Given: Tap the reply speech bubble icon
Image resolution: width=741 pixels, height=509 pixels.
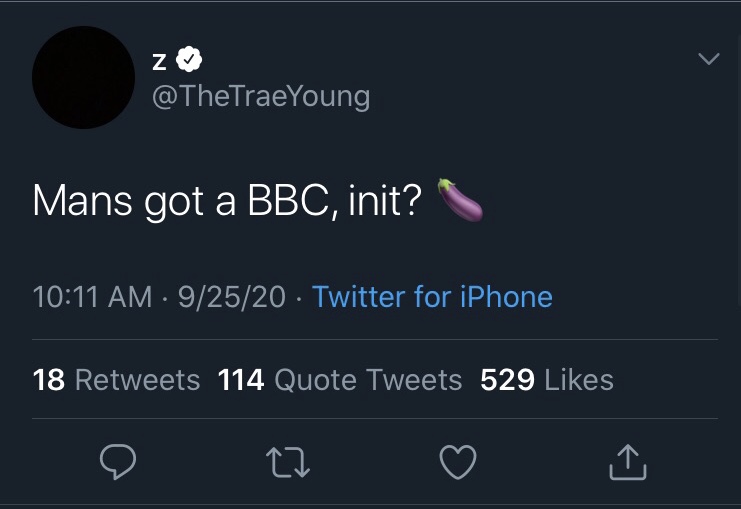Looking at the screenshot, I should [x=118, y=461].
